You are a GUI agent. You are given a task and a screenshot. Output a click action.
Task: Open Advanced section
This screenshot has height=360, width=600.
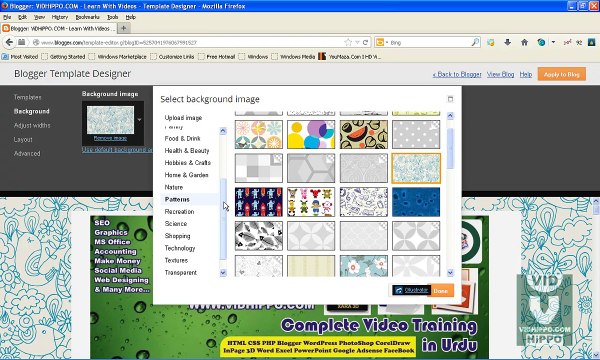(27, 153)
